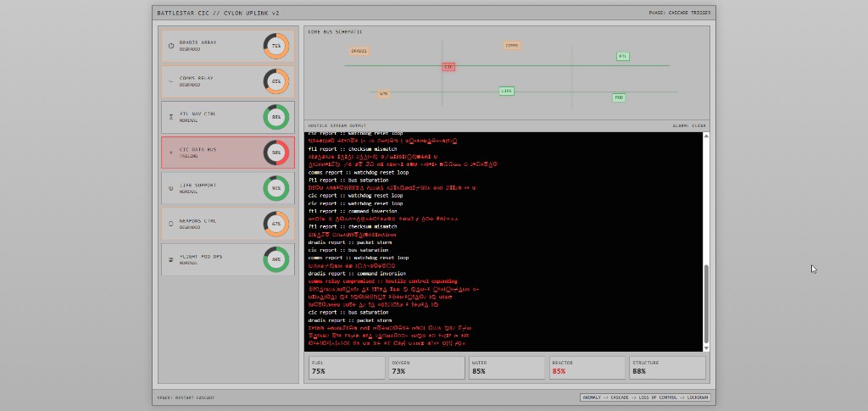The height and width of the screenshot is (411, 868).
Task: Click the stream output scroll-down arrow
Action: (706, 348)
